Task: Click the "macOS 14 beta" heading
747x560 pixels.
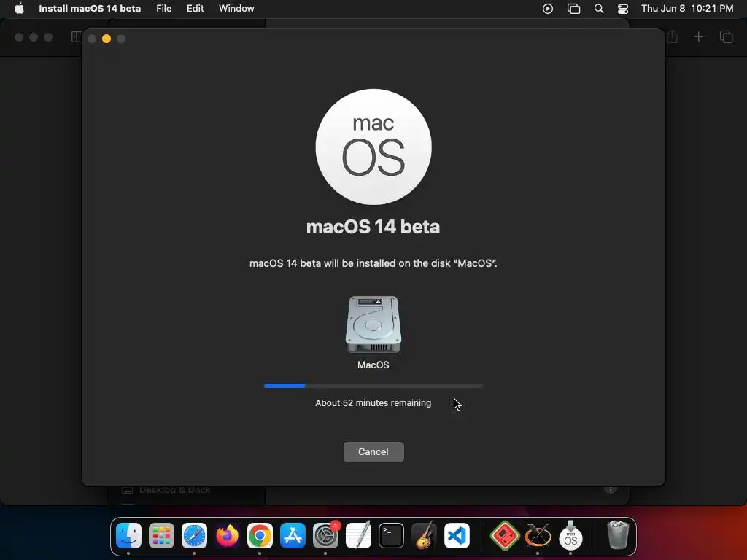Action: pos(373,227)
